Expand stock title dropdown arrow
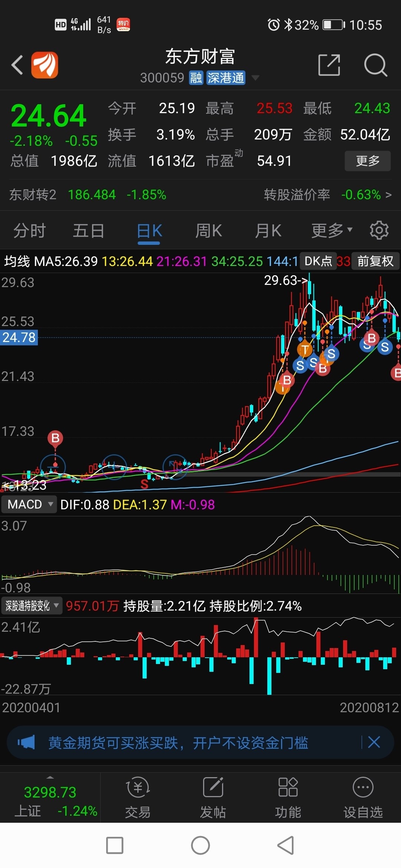The height and width of the screenshot is (868, 401). click(255, 78)
